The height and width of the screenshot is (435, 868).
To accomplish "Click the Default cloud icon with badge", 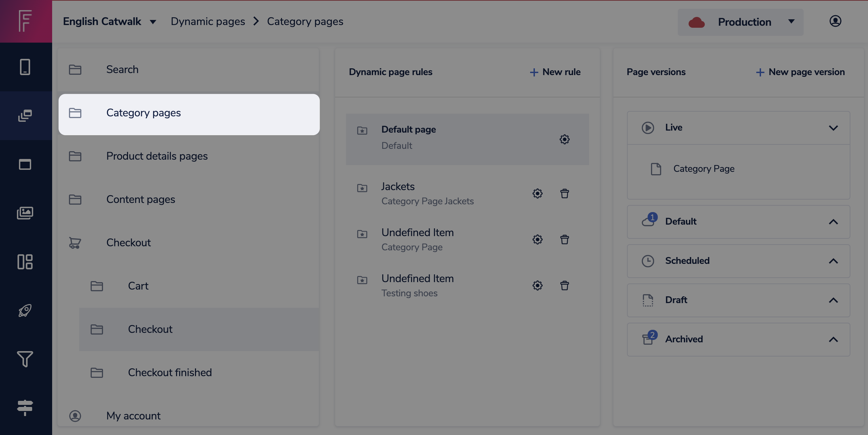I will click(649, 220).
